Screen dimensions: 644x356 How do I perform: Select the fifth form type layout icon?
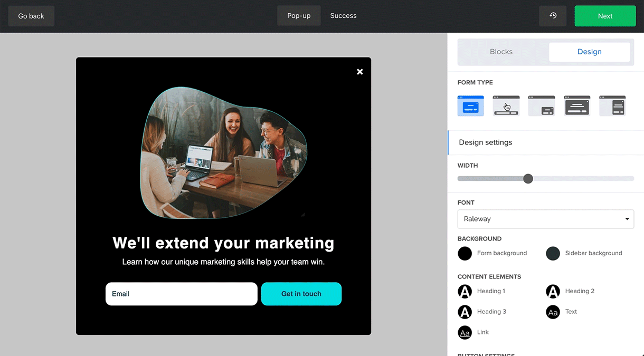pyautogui.click(x=612, y=105)
